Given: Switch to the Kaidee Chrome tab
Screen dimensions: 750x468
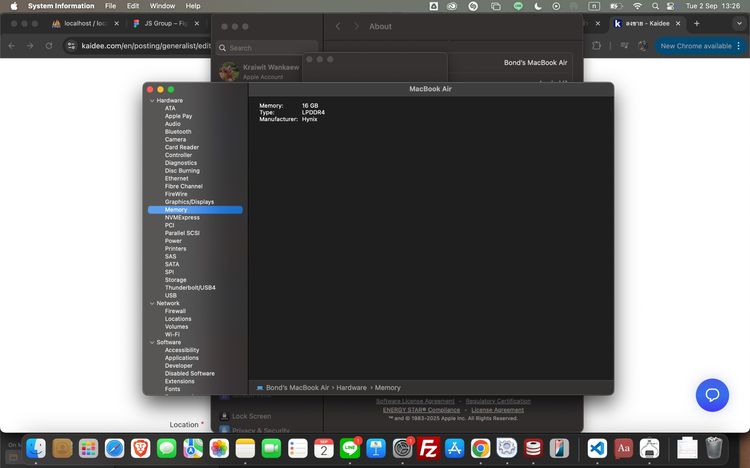Looking at the screenshot, I should (647, 23).
